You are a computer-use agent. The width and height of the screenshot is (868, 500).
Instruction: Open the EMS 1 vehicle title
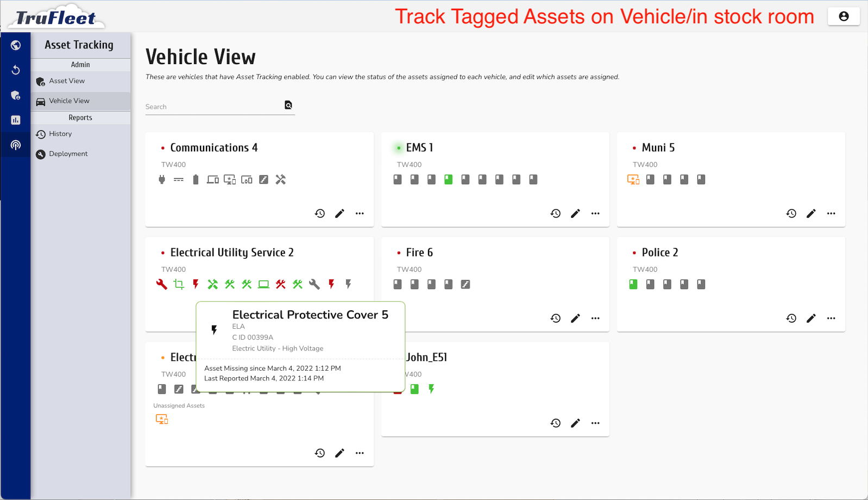pyautogui.click(x=419, y=148)
